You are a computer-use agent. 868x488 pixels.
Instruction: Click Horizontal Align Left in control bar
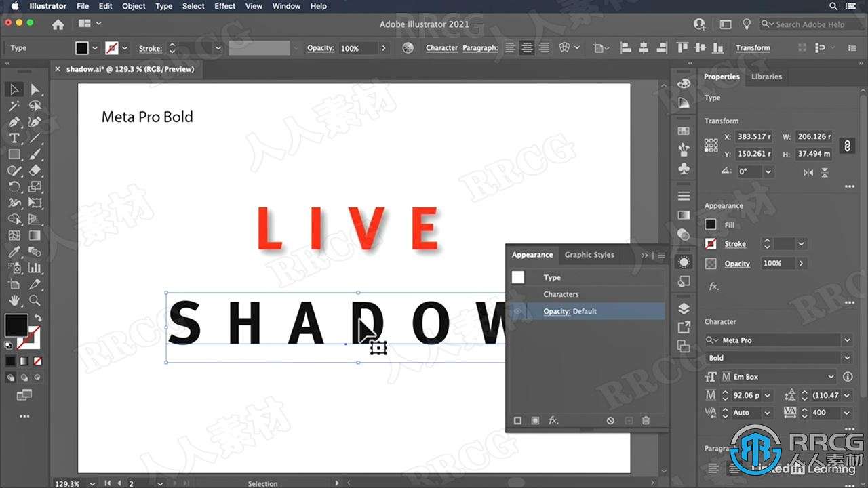click(x=625, y=48)
